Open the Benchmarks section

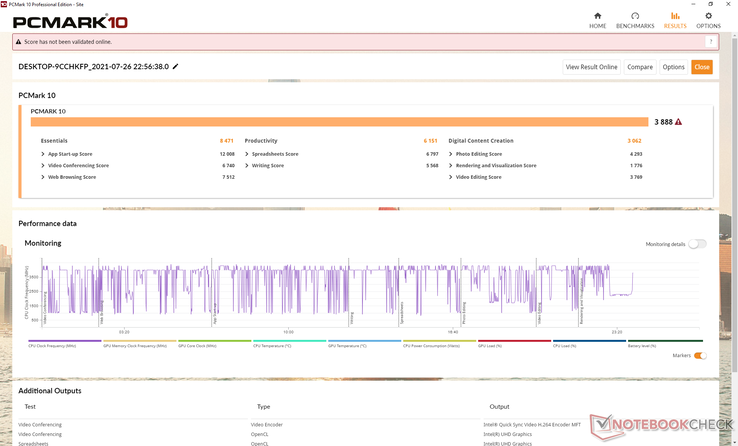click(x=635, y=21)
